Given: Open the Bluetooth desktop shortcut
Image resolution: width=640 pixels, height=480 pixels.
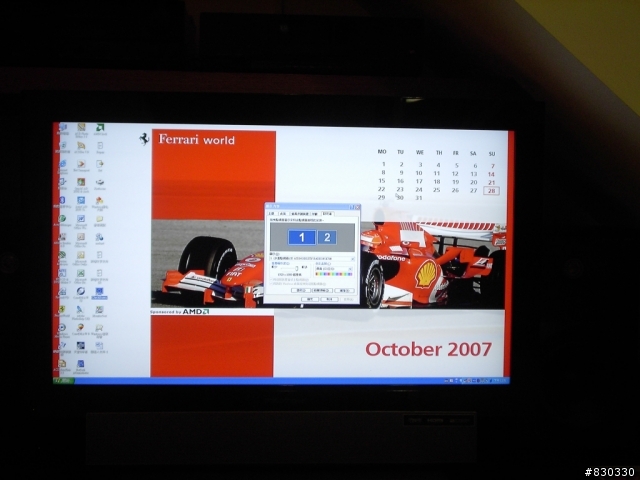Looking at the screenshot, I should (x=62, y=200).
